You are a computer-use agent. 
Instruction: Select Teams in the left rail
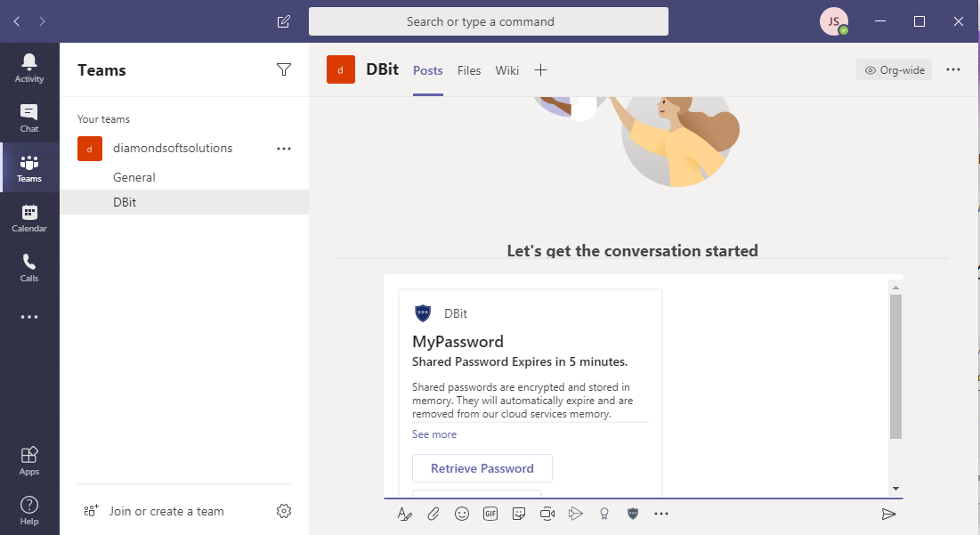click(x=29, y=167)
